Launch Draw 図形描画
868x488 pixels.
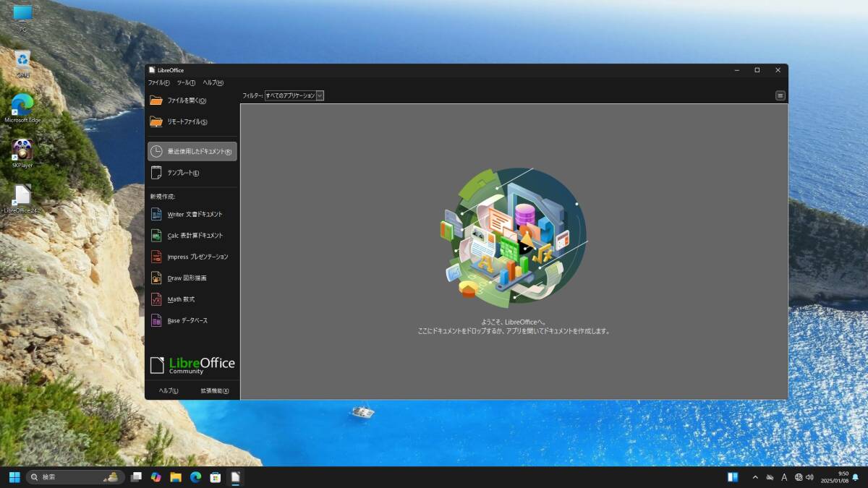pyautogui.click(x=192, y=278)
